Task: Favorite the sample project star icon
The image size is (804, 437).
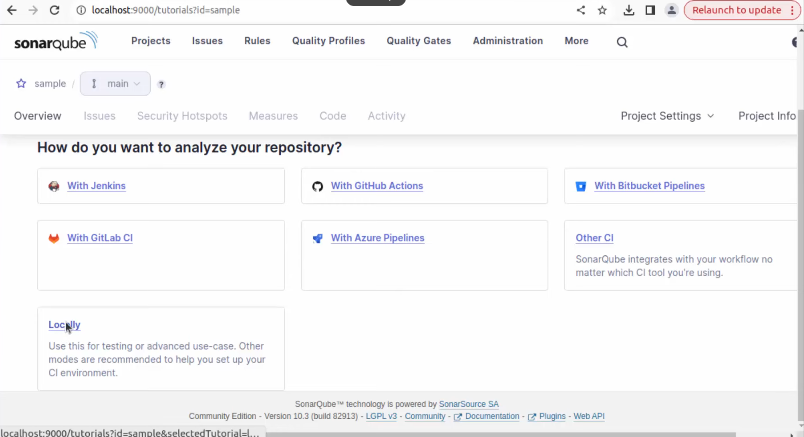Action: pyautogui.click(x=21, y=84)
